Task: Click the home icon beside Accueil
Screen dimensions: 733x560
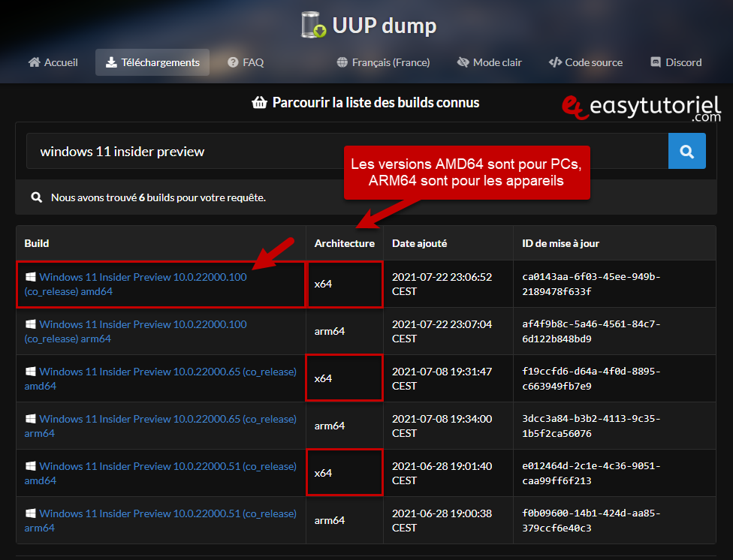Action: pyautogui.click(x=34, y=62)
